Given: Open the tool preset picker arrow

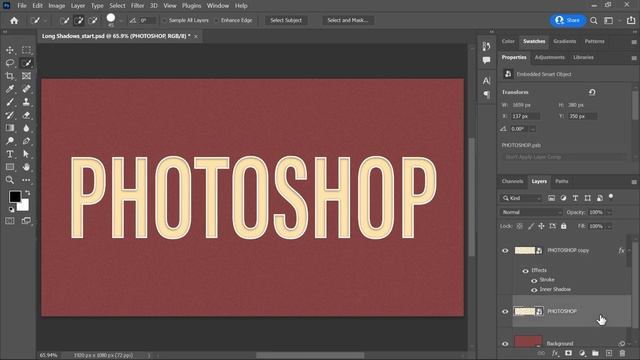Looking at the screenshot, I should tap(45, 20).
